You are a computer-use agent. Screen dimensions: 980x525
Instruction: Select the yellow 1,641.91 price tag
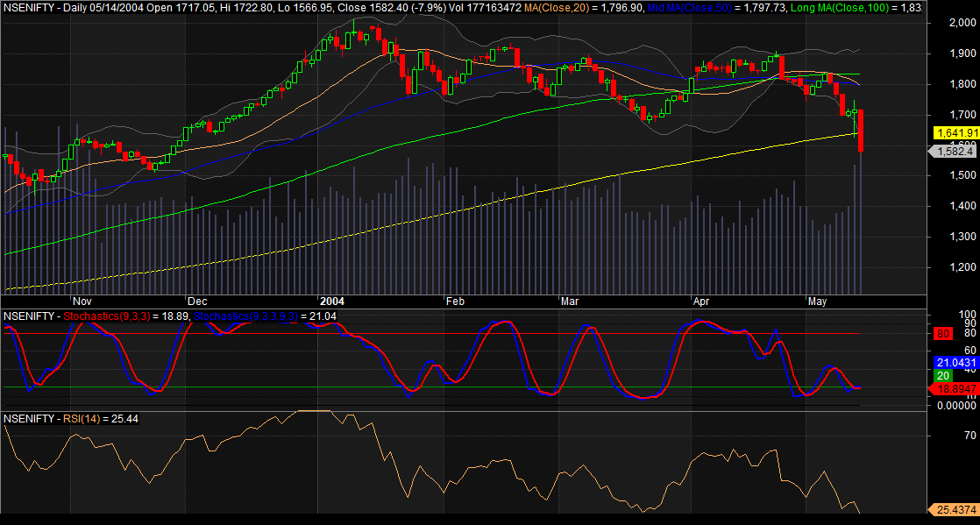tap(956, 132)
